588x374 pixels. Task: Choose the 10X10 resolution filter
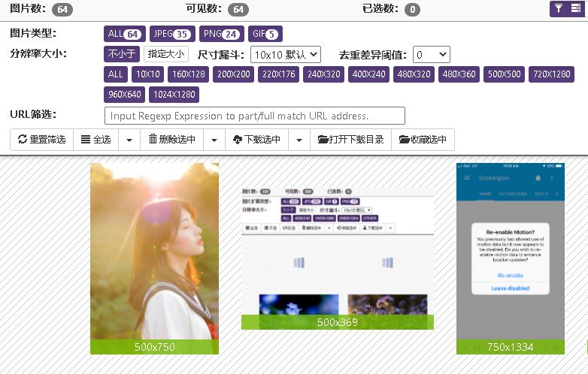point(147,74)
